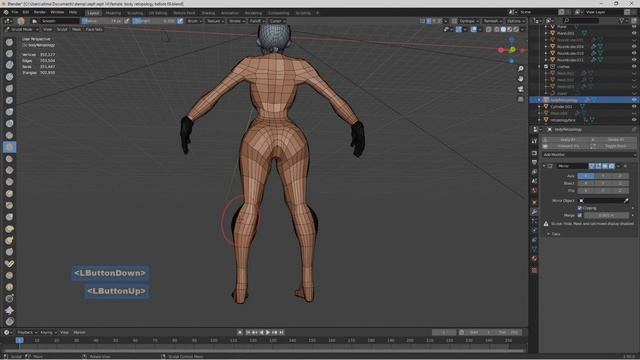Image resolution: width=640 pixels, height=360 pixels.
Task: Hide Cylinder.001 using its eye icon
Action: point(634,107)
